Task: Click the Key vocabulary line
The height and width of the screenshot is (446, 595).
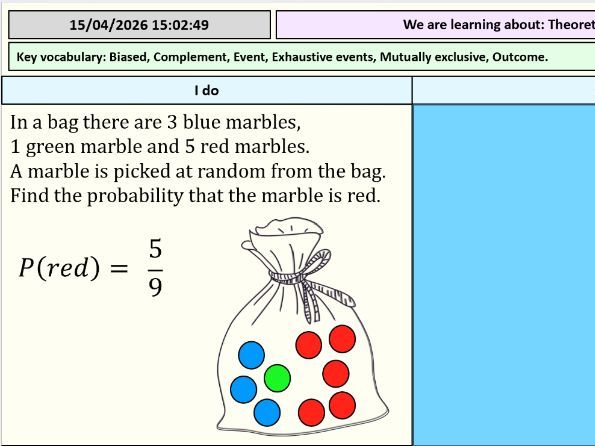Action: coord(302,57)
